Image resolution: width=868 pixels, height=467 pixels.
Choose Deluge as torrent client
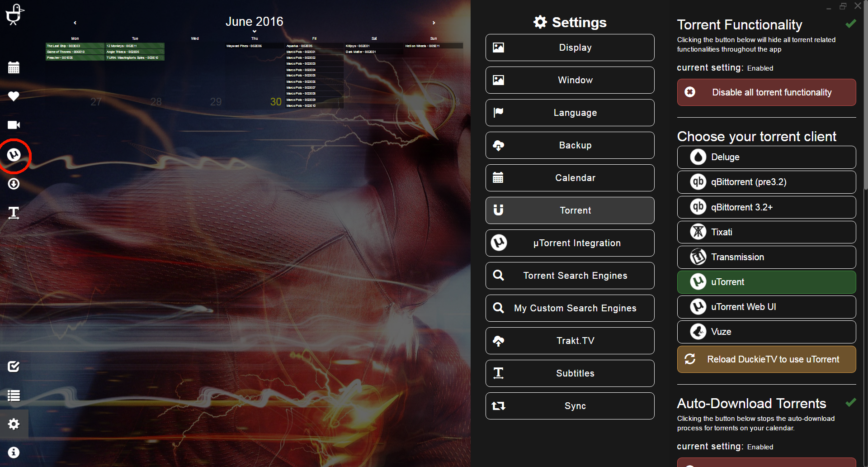(766, 157)
